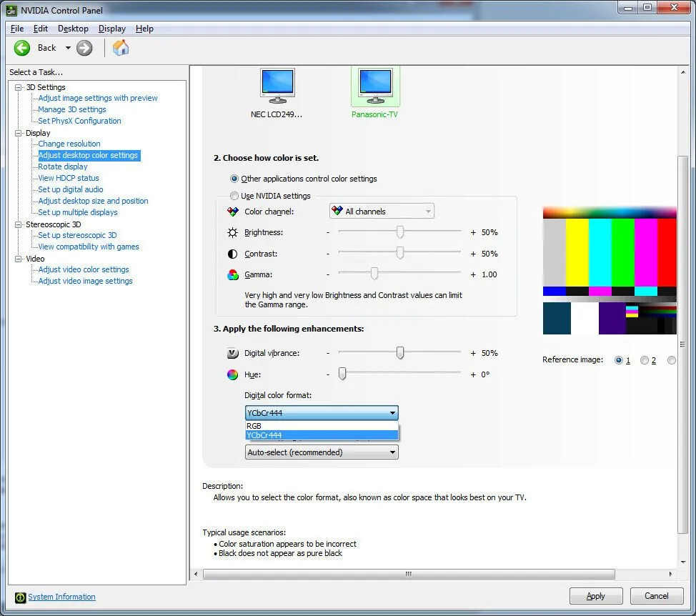Choose RGB from digital color format list

(x=322, y=426)
